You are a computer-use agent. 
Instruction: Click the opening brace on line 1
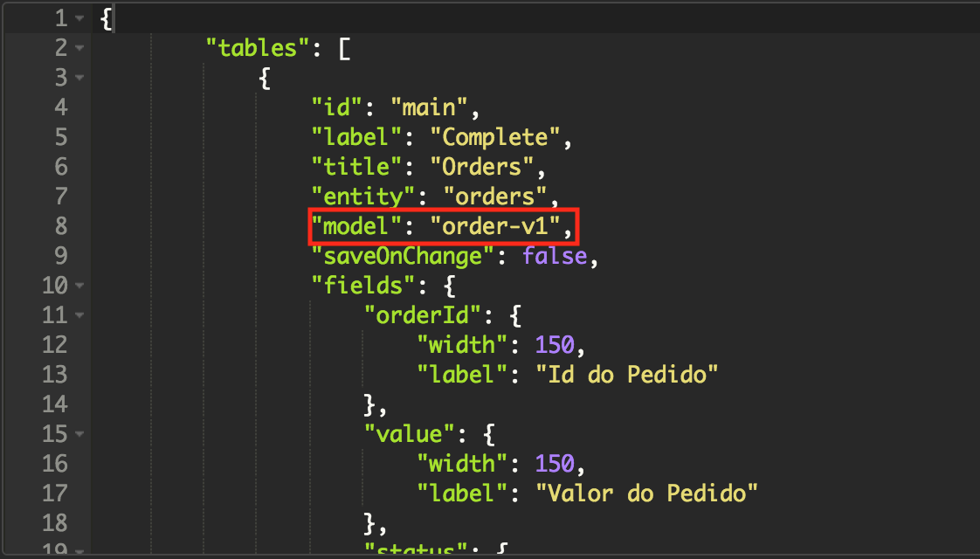[x=106, y=18]
